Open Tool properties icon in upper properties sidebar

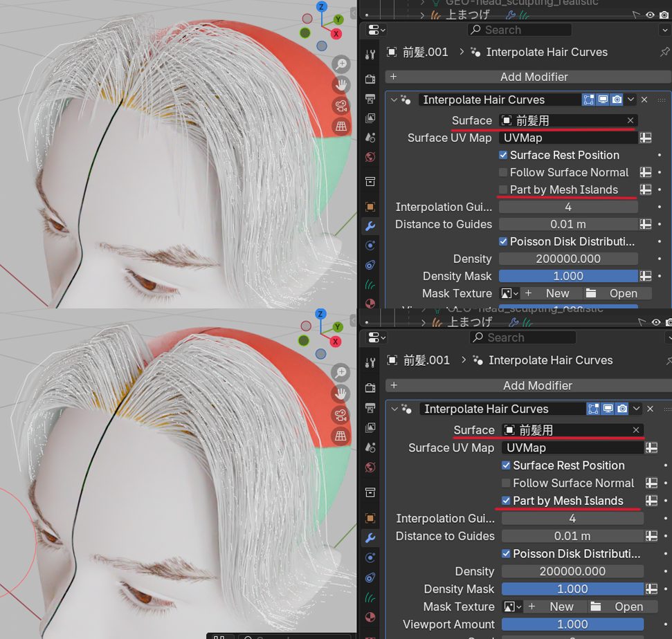coord(370,55)
